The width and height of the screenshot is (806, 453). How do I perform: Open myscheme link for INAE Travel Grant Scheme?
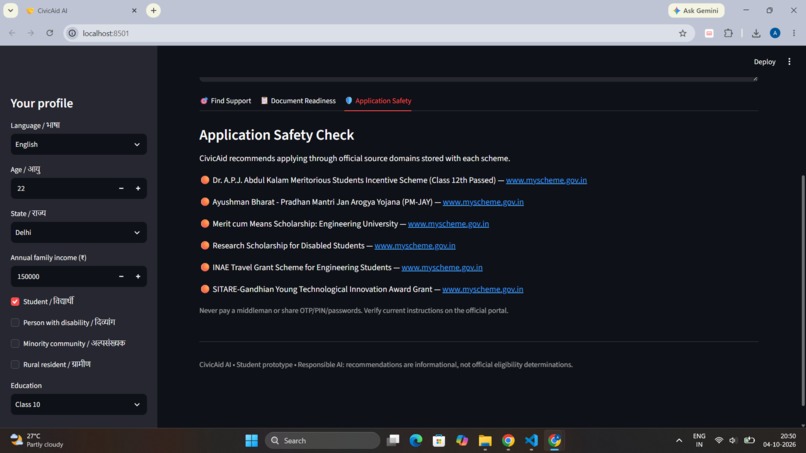442,267
